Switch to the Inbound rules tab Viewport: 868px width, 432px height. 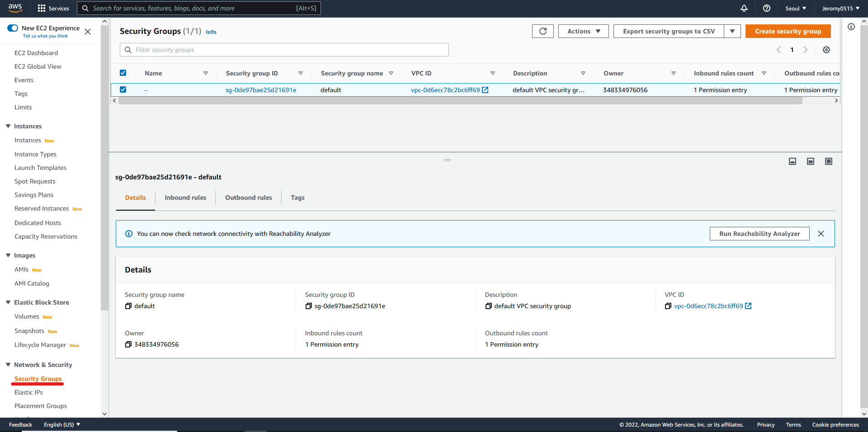click(x=185, y=197)
